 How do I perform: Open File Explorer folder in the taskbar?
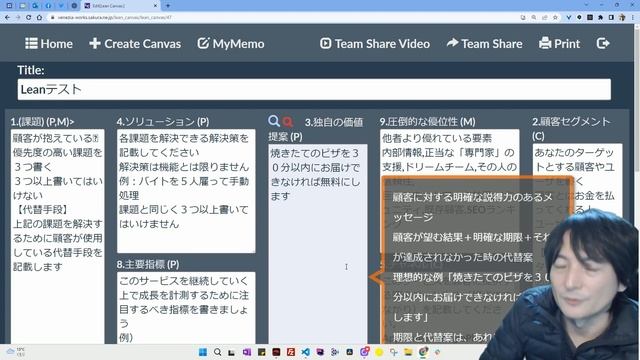pyautogui.click(x=408, y=352)
